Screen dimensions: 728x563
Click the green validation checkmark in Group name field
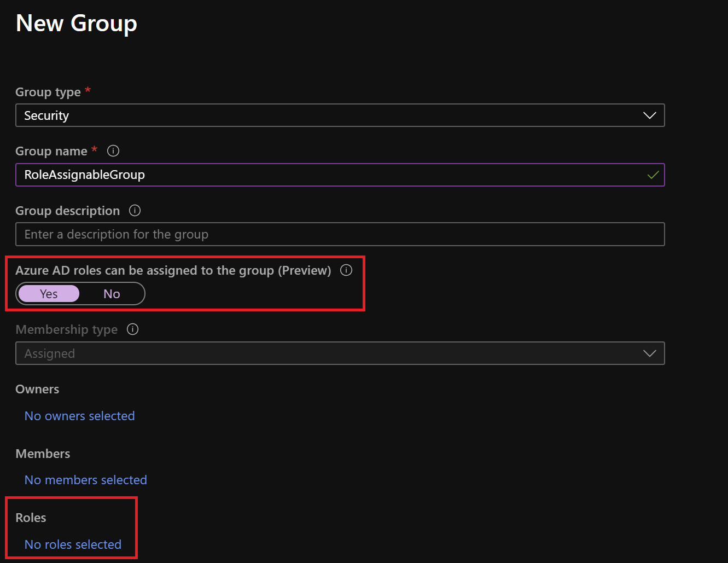653,175
